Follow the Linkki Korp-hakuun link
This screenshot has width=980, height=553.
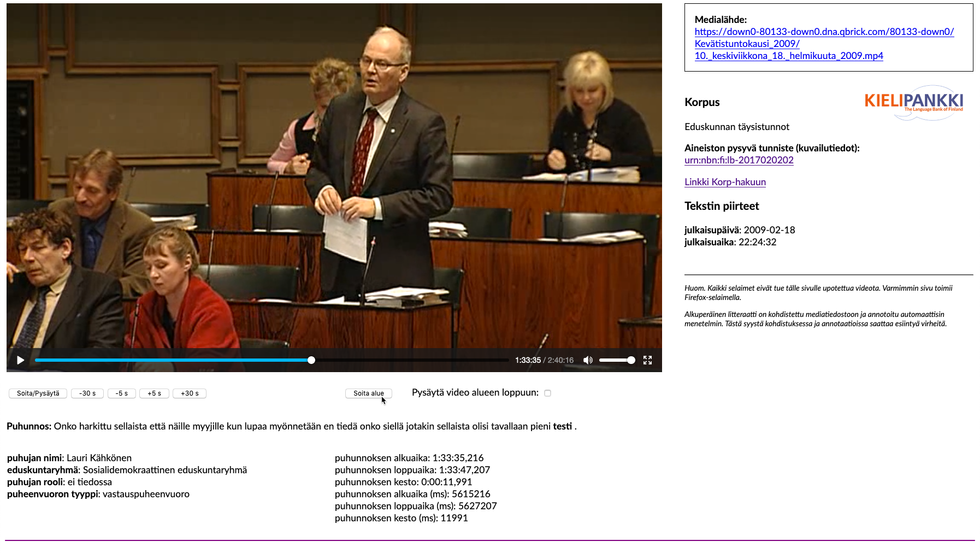point(725,182)
